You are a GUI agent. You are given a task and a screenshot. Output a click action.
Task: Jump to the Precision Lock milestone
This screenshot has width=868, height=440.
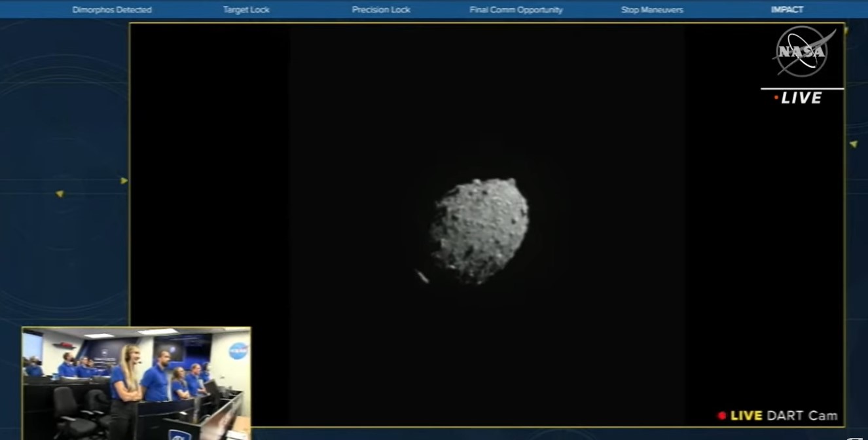tap(381, 10)
